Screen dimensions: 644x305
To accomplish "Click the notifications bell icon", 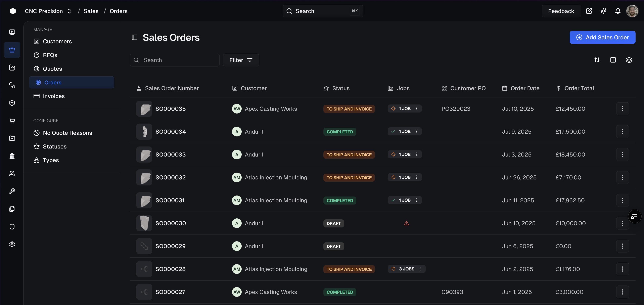I will tap(617, 11).
